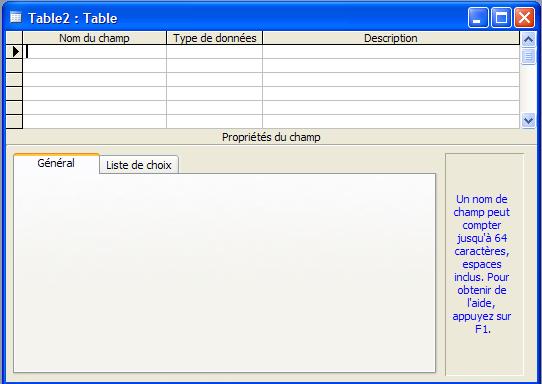The width and height of the screenshot is (542, 384).
Task: Close the Table2 window
Action: click(524, 17)
